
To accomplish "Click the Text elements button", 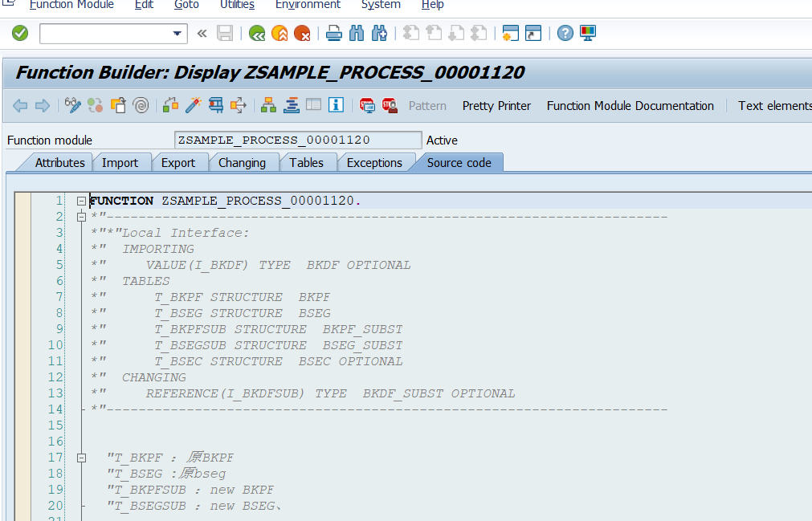I will tap(775, 105).
